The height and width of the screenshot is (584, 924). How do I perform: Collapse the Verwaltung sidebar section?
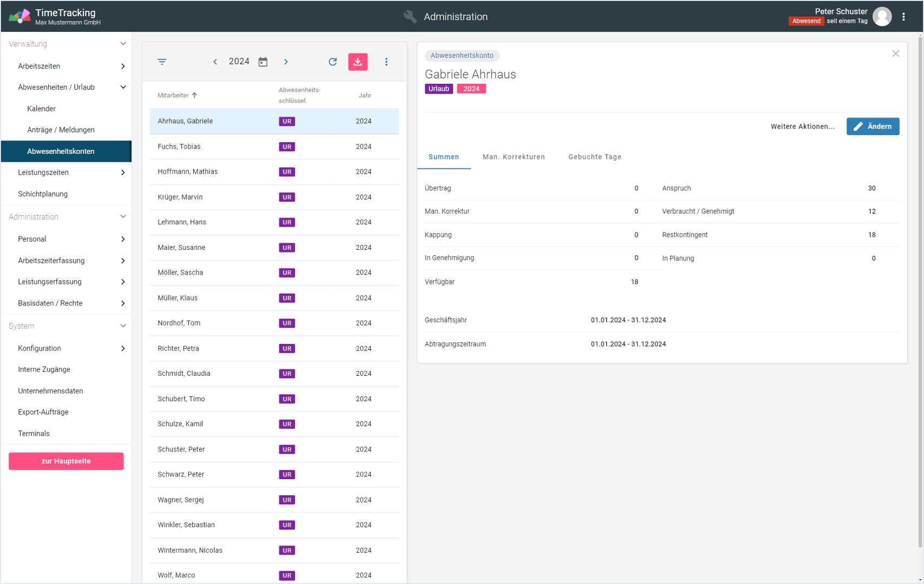tap(123, 44)
